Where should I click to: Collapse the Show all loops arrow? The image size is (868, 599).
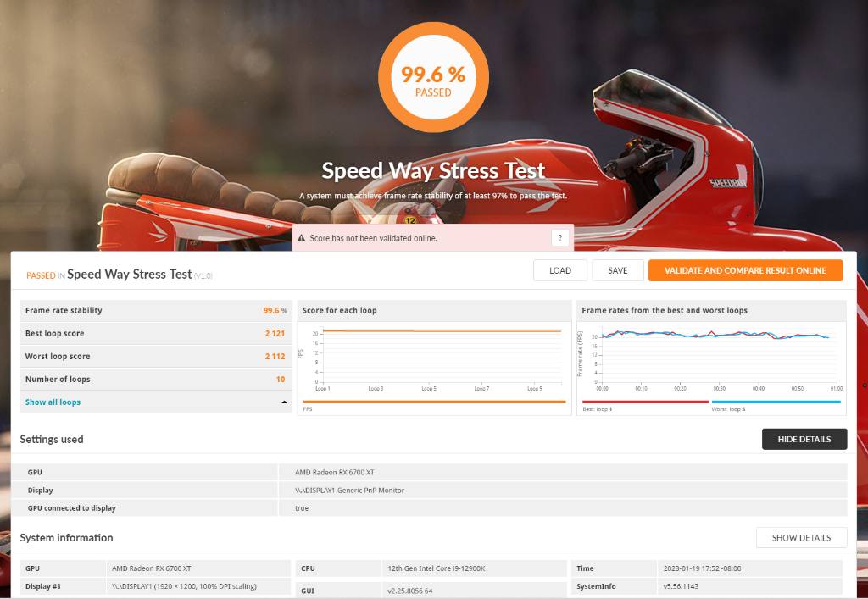(x=285, y=402)
